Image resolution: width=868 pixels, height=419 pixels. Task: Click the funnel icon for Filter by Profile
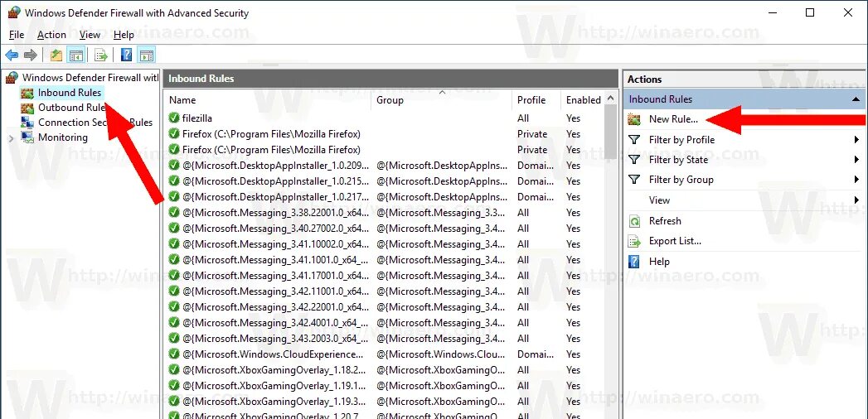(635, 140)
